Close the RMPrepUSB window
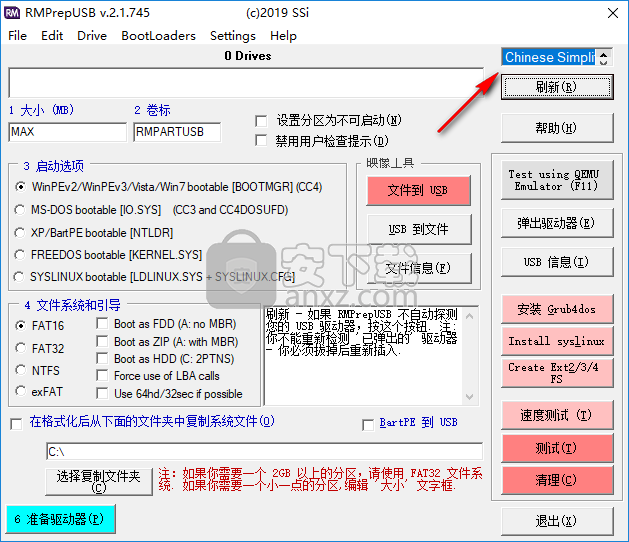 pyautogui.click(x=613, y=13)
